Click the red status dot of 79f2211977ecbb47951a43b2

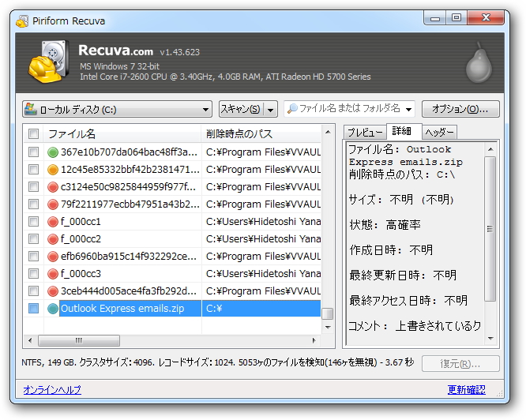click(x=53, y=204)
